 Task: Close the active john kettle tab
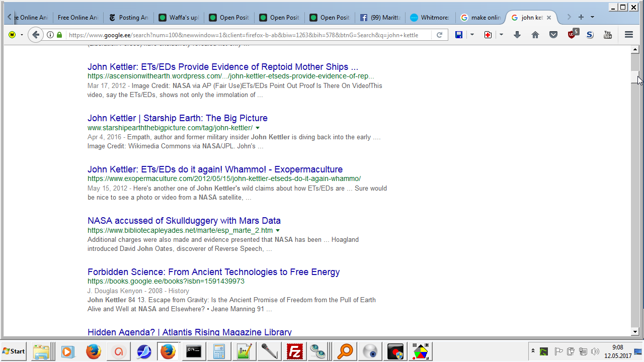[x=549, y=18]
